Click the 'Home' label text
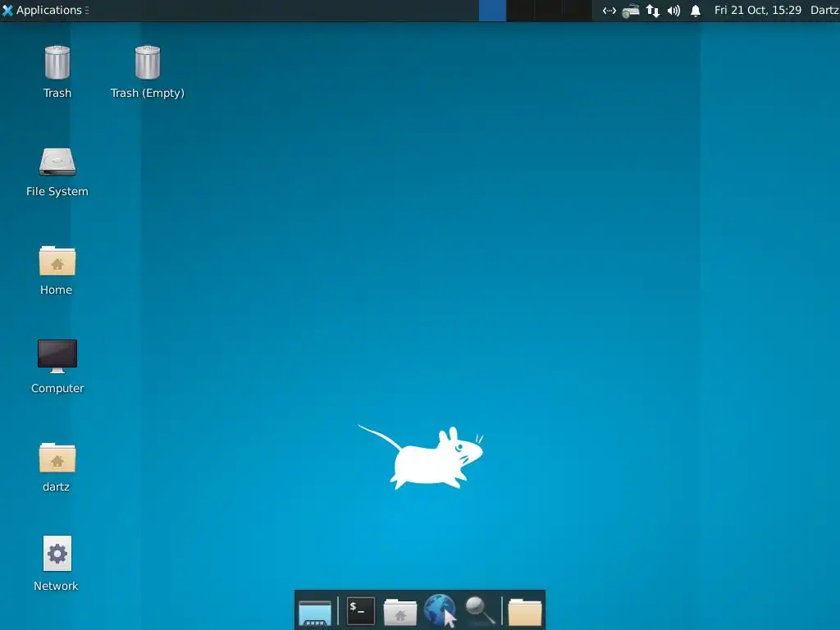This screenshot has width=840, height=630. (57, 290)
